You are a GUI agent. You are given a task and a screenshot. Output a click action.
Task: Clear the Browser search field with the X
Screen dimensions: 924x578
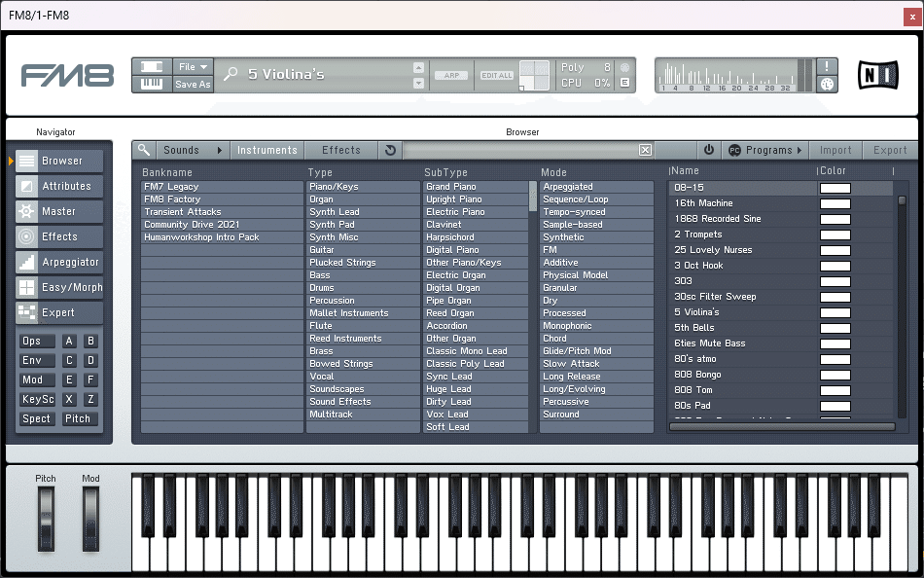tap(645, 151)
